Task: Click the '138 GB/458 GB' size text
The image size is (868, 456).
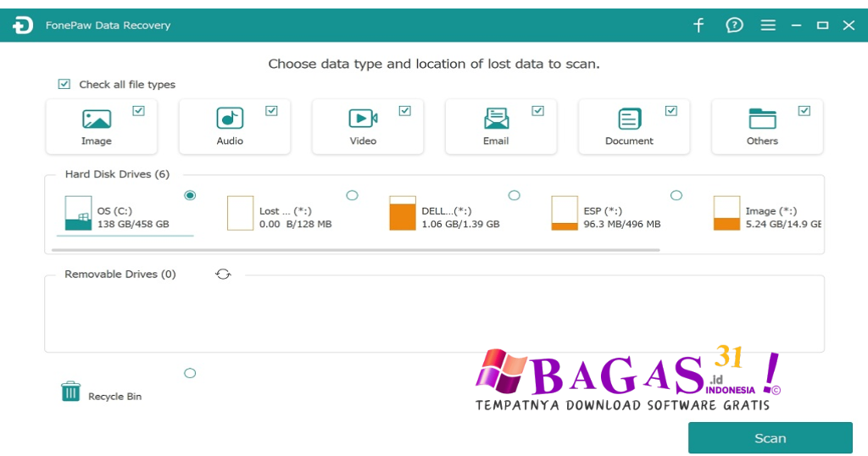Action: coord(133,224)
